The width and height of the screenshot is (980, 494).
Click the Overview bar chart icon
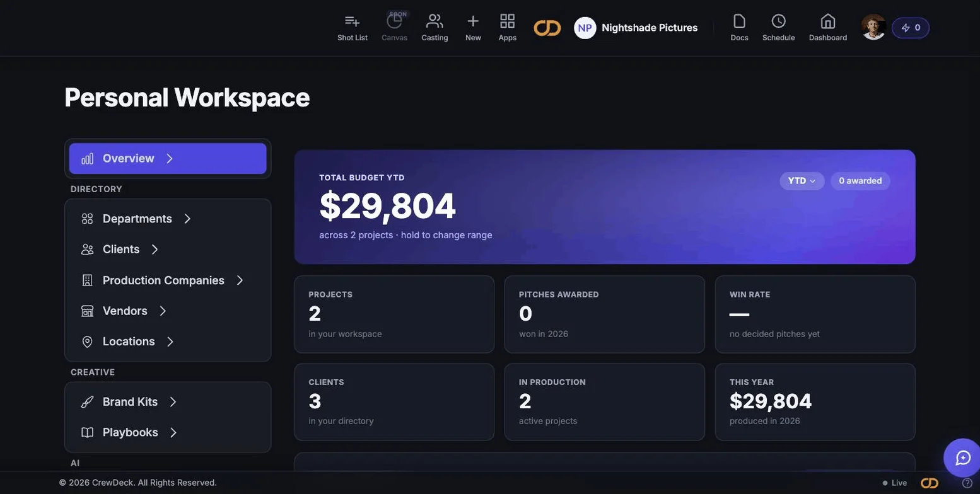[x=88, y=158]
